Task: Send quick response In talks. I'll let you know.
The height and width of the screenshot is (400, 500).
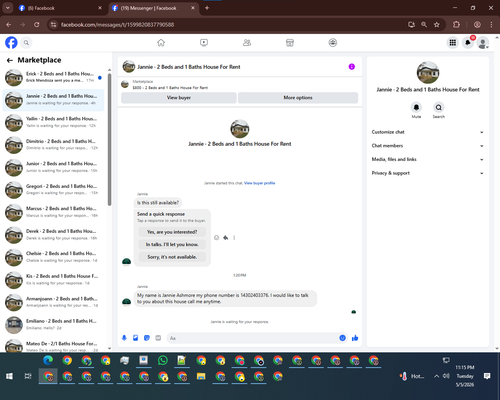Action: pos(172,244)
